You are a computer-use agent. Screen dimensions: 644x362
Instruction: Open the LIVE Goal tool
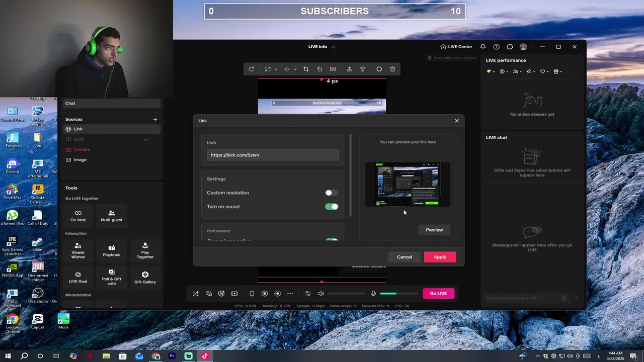(78, 278)
